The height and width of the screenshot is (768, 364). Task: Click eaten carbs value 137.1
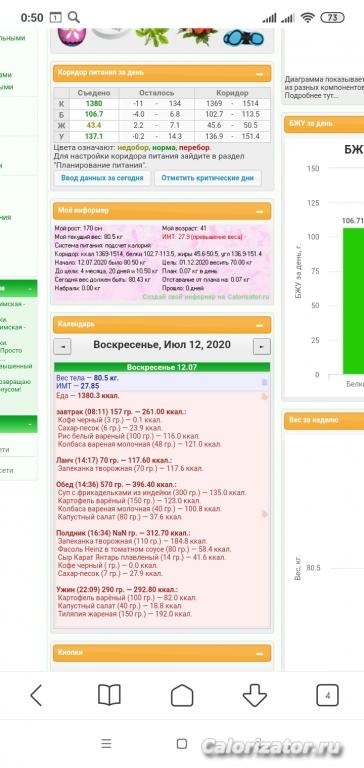tap(94, 137)
